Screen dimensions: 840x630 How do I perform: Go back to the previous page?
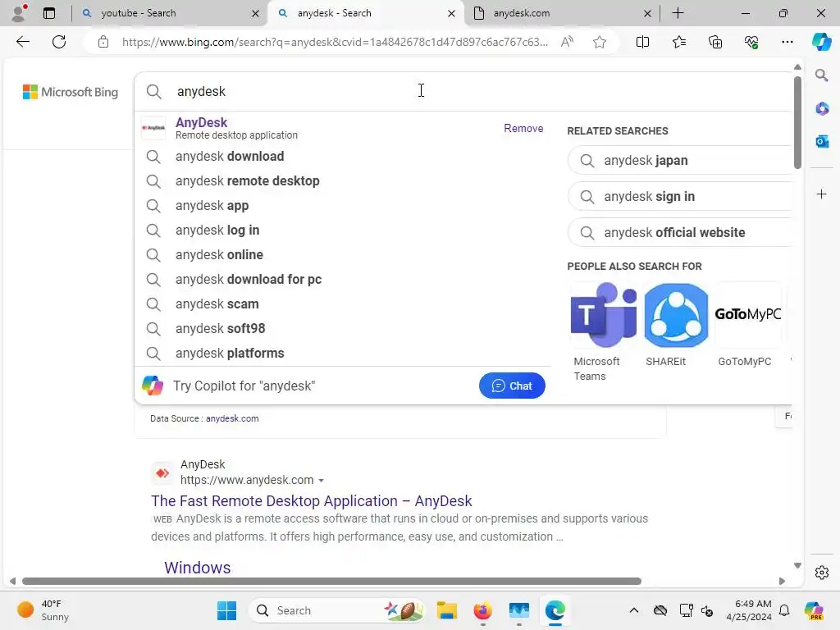coord(22,42)
